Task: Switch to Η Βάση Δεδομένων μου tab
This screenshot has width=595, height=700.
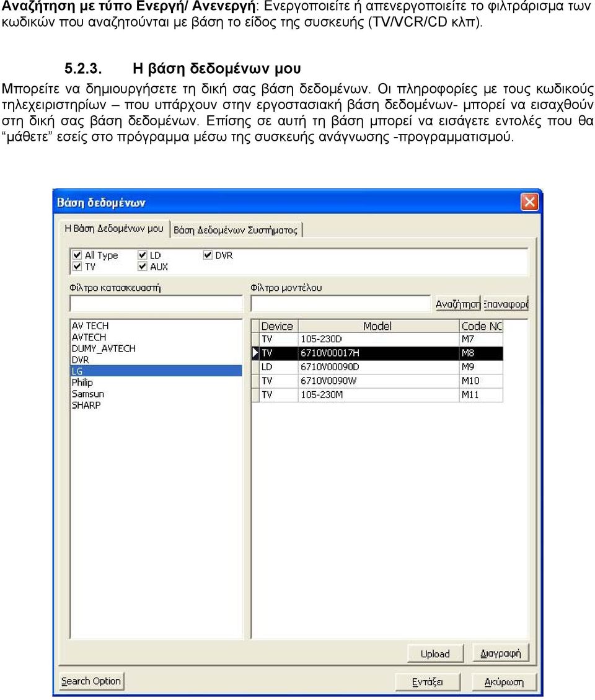Action: coord(114,229)
